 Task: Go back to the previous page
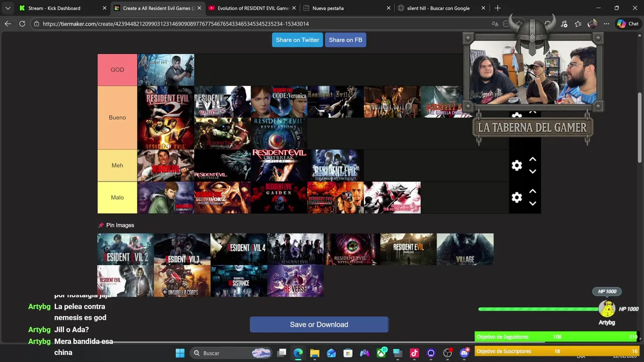(x=8, y=24)
